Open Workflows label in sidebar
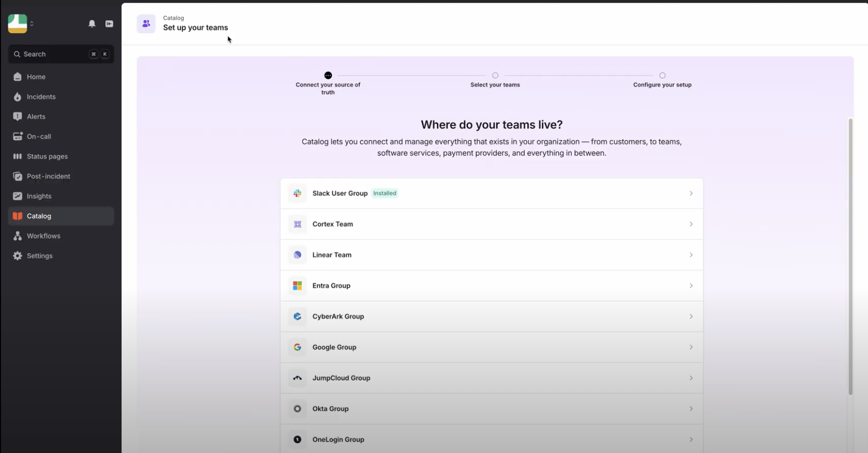868x453 pixels. (x=43, y=236)
